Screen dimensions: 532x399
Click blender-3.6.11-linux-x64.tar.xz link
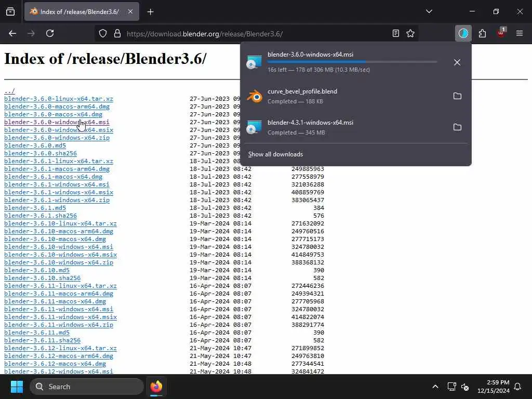[60, 286]
